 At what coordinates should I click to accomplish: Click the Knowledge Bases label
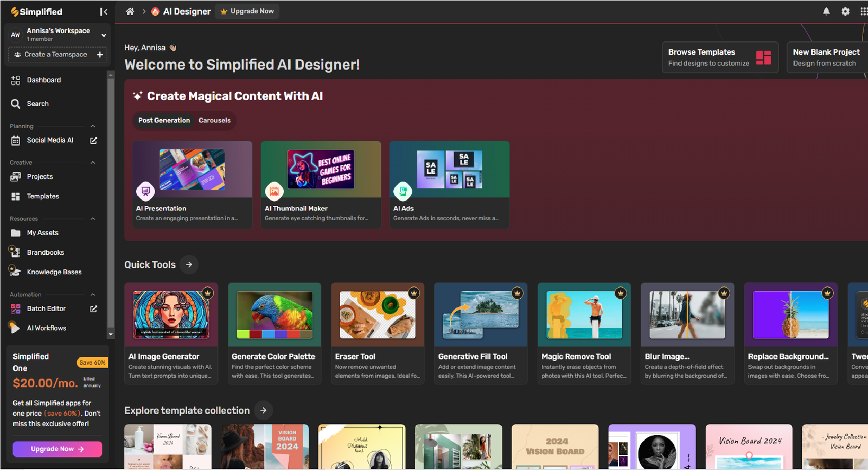coord(54,272)
